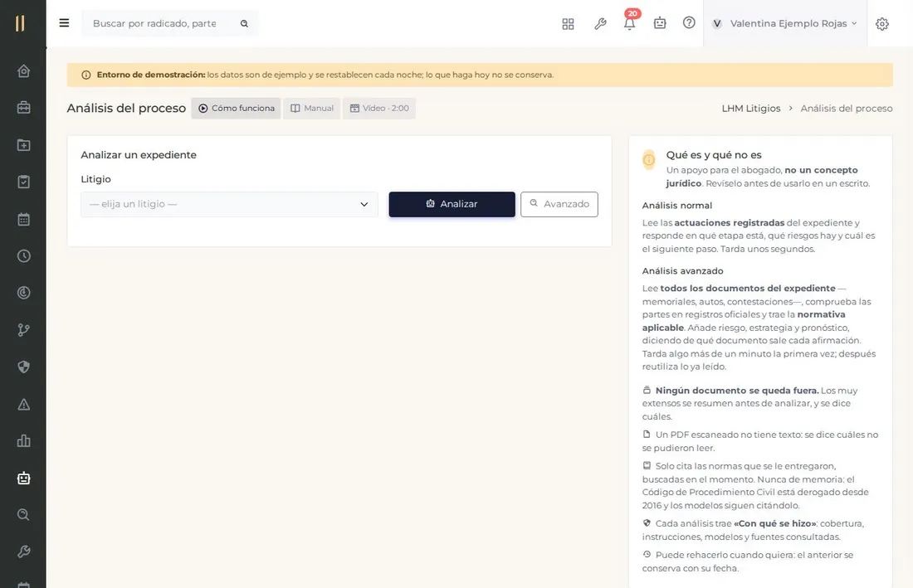Click the Avanzado button
Image resolution: width=913 pixels, height=588 pixels.
pyautogui.click(x=559, y=204)
